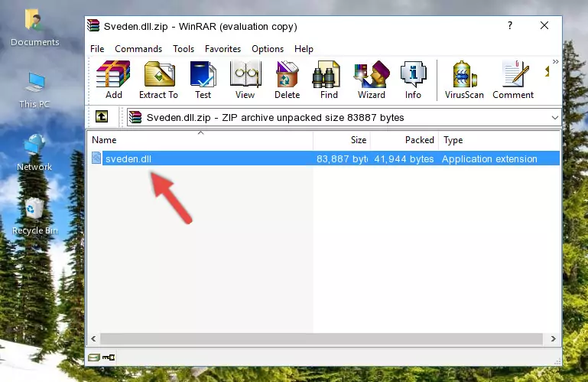Select the Recycle Bin desktop icon

pyautogui.click(x=34, y=217)
